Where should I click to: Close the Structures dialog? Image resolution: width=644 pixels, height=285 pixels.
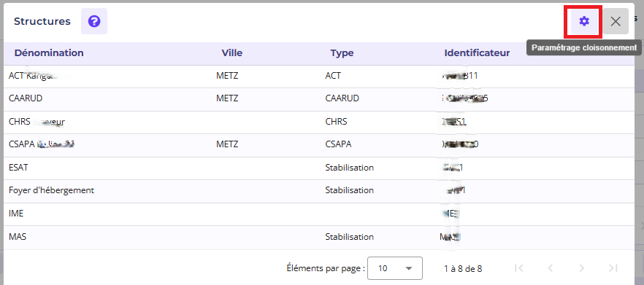tap(616, 21)
